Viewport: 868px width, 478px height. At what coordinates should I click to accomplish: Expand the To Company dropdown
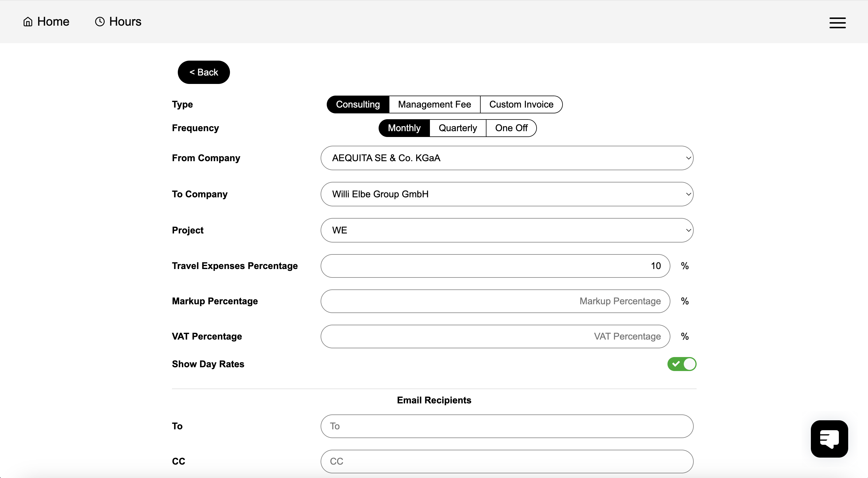click(507, 194)
